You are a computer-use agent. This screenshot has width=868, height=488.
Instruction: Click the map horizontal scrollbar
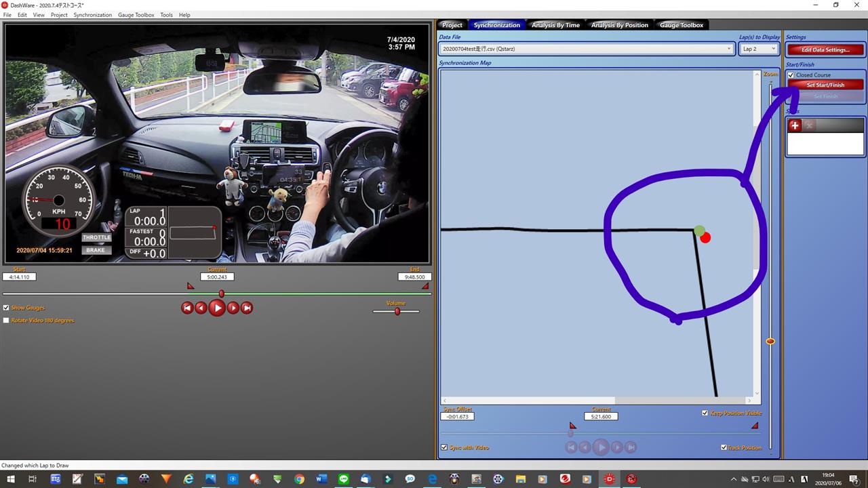(x=597, y=401)
